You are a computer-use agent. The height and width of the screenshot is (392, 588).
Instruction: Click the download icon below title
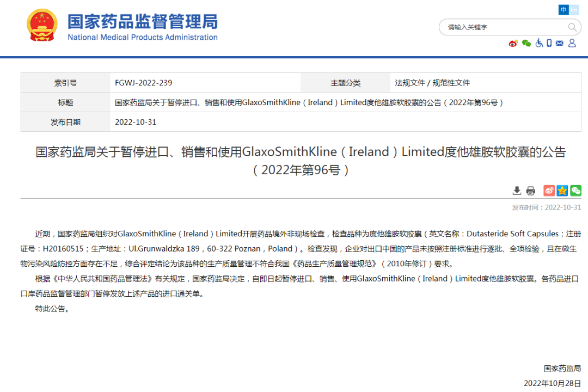point(517,191)
